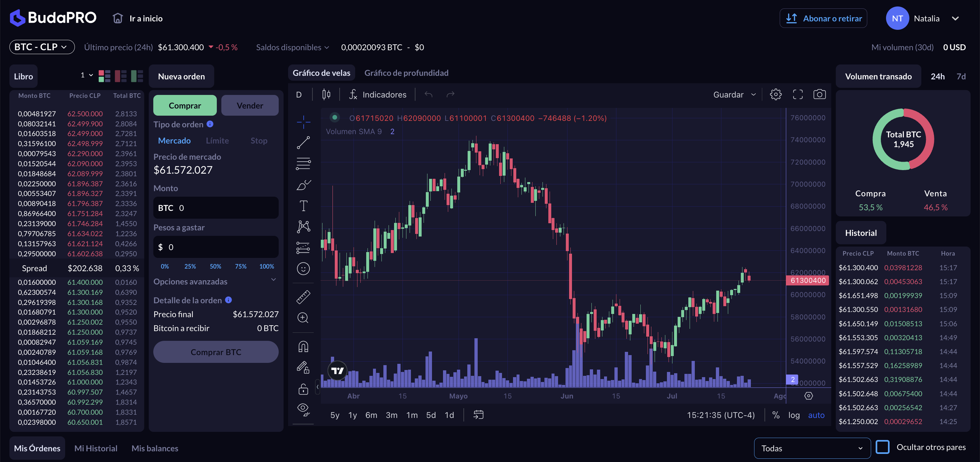Click the Comprar BTC submit button
Screen dimensions: 980x462
216,352
